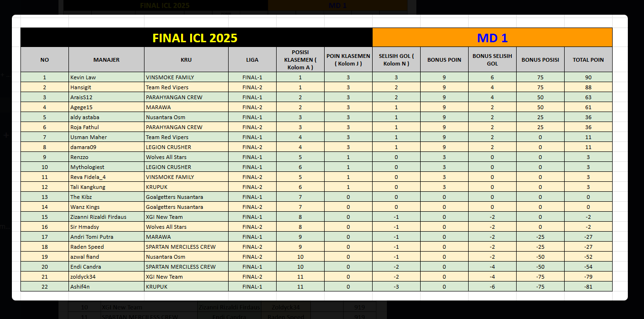
Task: Select the "Tali Kangkung" manager cell
Action: (x=106, y=187)
